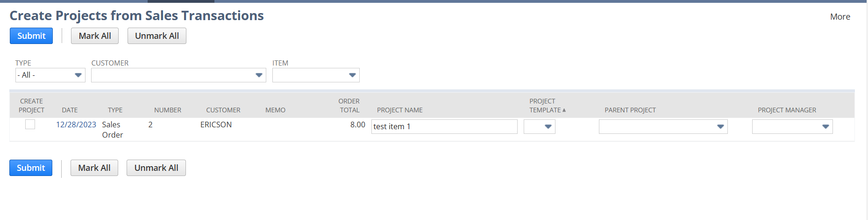
Task: Click the top Unmark All button
Action: click(x=157, y=36)
